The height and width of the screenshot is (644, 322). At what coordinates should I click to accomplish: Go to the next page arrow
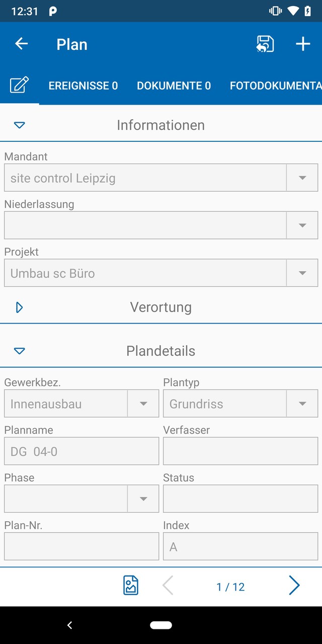(294, 585)
